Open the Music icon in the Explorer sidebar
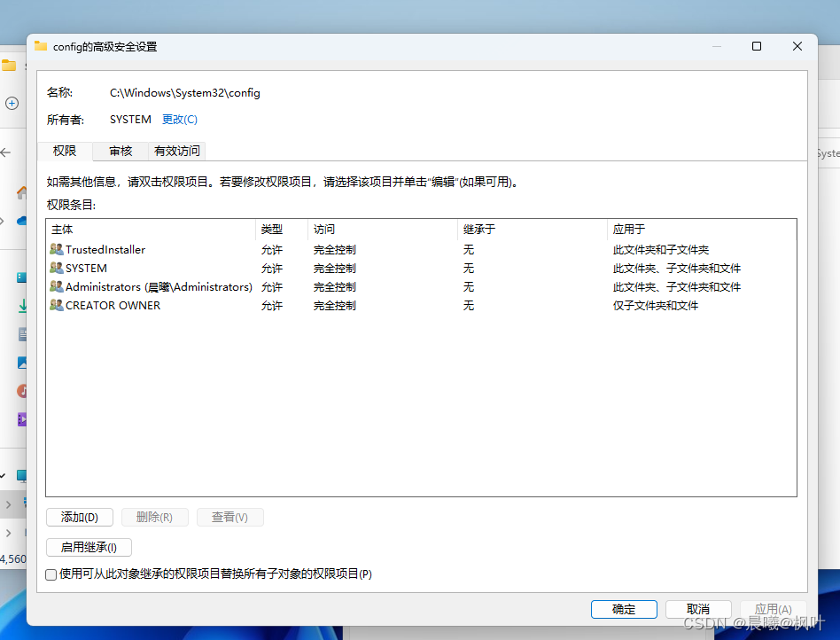 point(22,391)
